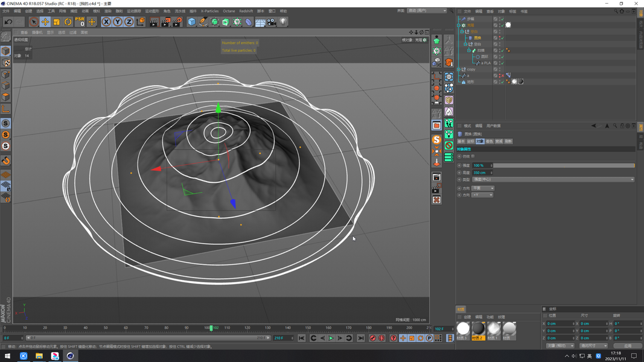Open File Explorer from taskbar
Screen dimensions: 644x362
[x=39, y=356]
